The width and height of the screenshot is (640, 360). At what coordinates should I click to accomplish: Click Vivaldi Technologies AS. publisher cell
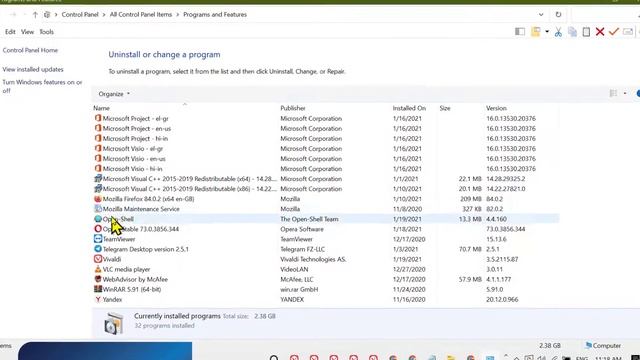[313, 259]
